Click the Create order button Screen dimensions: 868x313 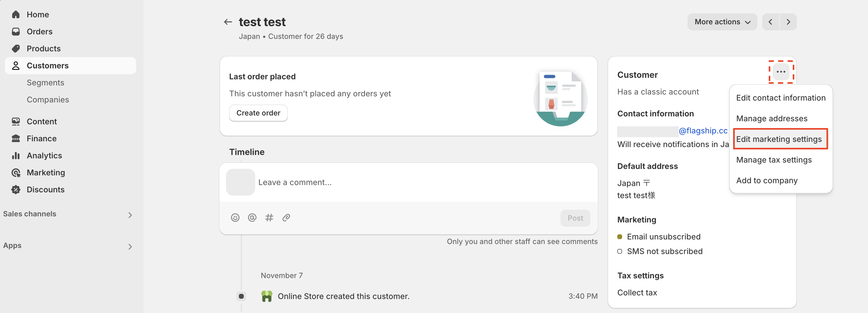point(258,113)
